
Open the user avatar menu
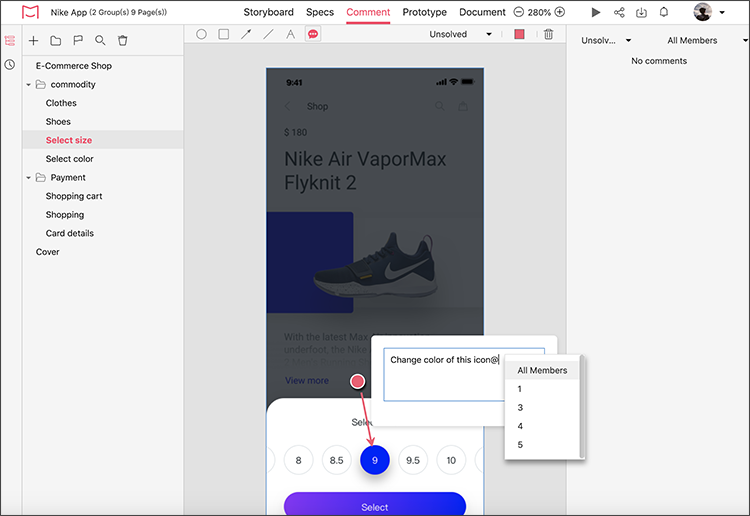pos(703,12)
